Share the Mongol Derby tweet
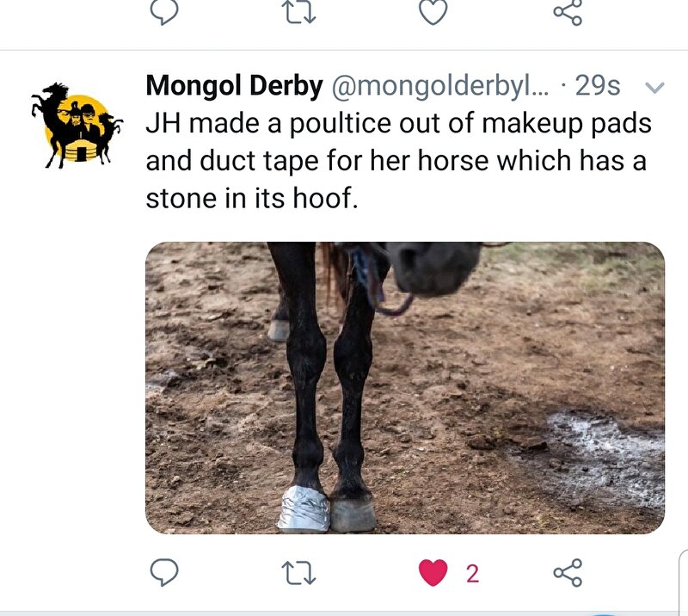The width and height of the screenshot is (688, 616). click(x=568, y=572)
